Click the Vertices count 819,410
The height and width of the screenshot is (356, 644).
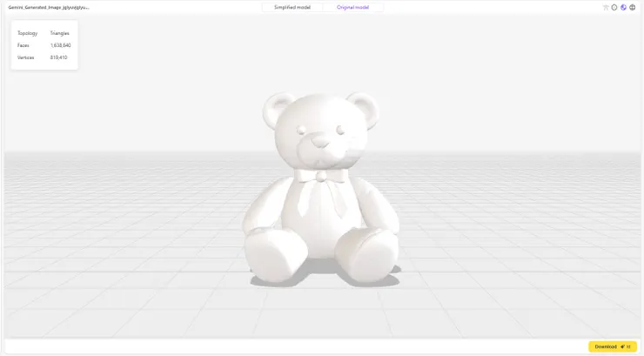pyautogui.click(x=58, y=57)
